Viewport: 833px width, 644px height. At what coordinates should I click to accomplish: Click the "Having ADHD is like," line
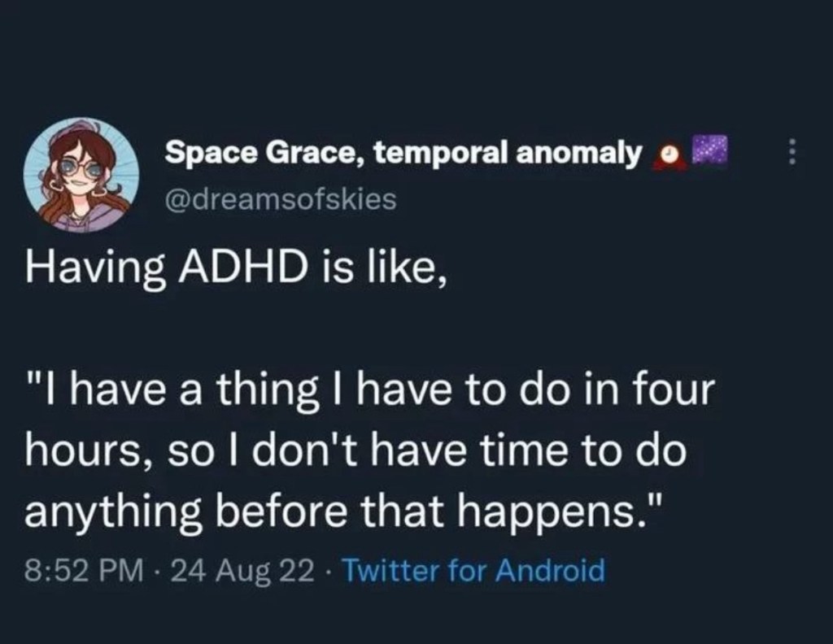click(234, 267)
